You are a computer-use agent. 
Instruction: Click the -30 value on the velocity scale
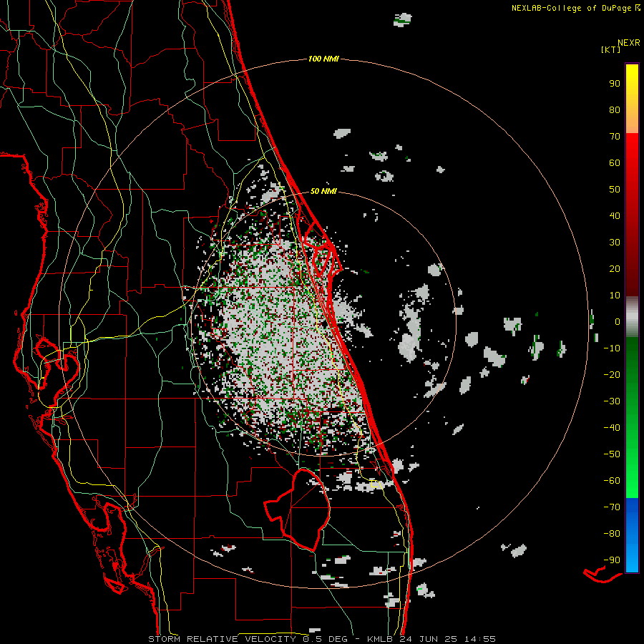tap(612, 401)
